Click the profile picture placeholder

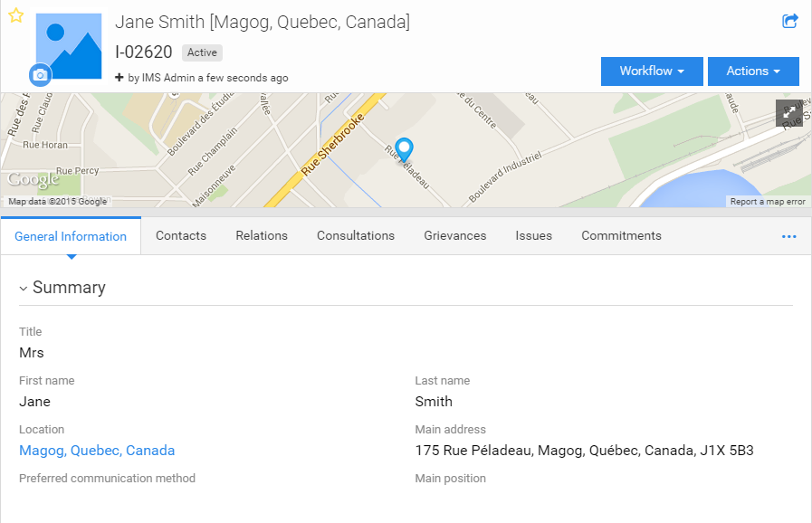69,46
